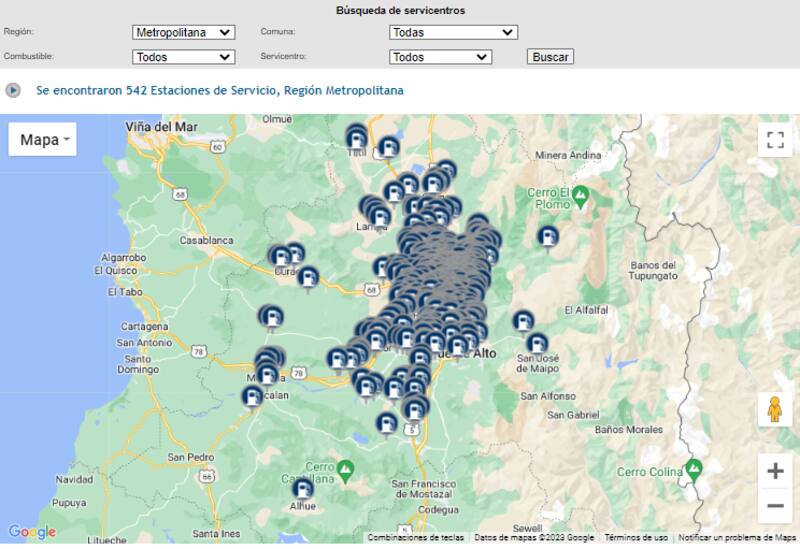Click Notificar un problema de Maps link
The width and height of the screenshot is (800, 549).
tap(737, 537)
